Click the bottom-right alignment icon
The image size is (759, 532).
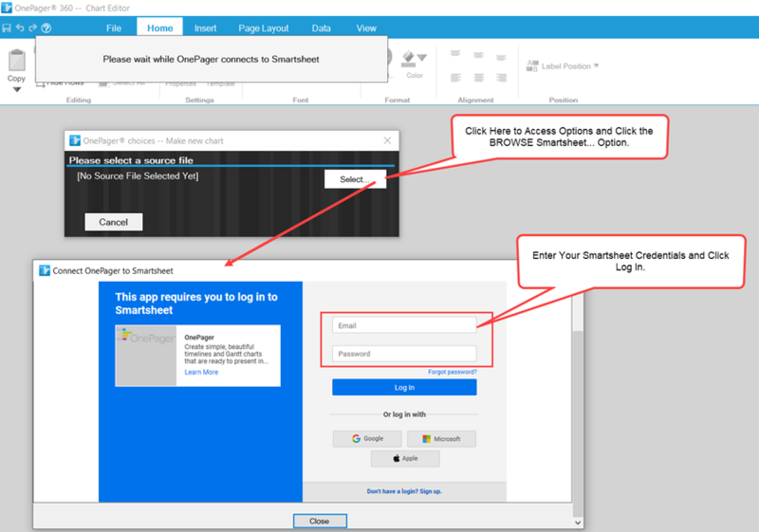coord(501,78)
